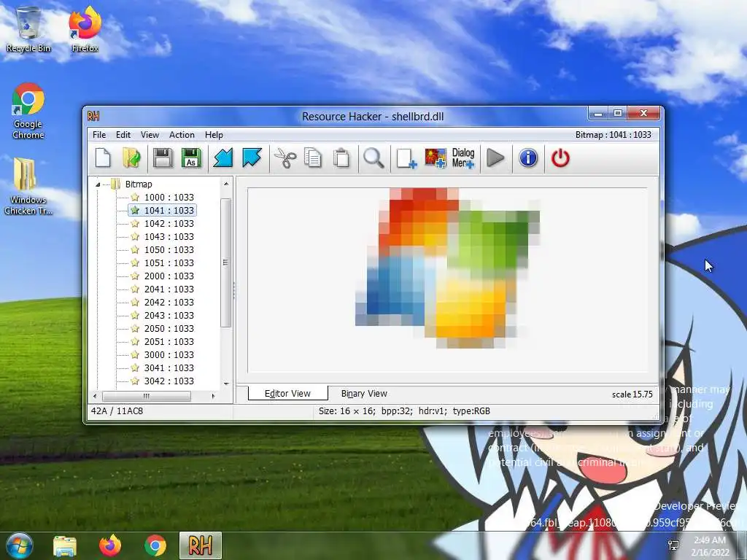Click the red power exit icon
This screenshot has height=560, width=747.
tap(560, 158)
